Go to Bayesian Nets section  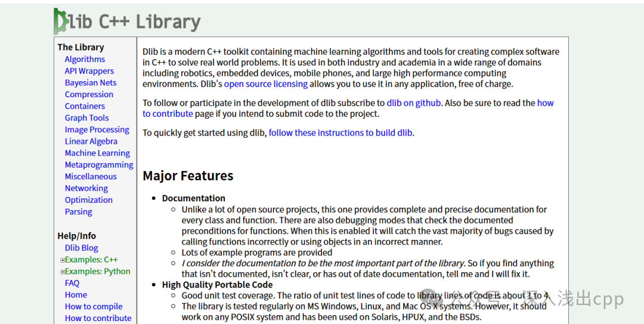(x=91, y=83)
